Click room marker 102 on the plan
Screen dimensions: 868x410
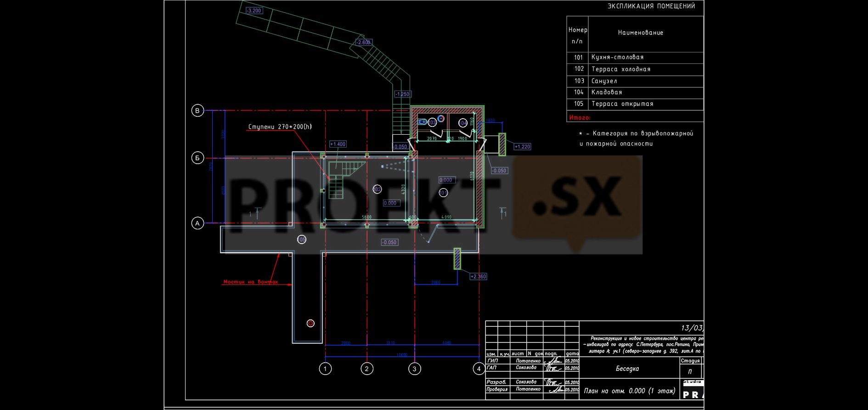coord(377,189)
